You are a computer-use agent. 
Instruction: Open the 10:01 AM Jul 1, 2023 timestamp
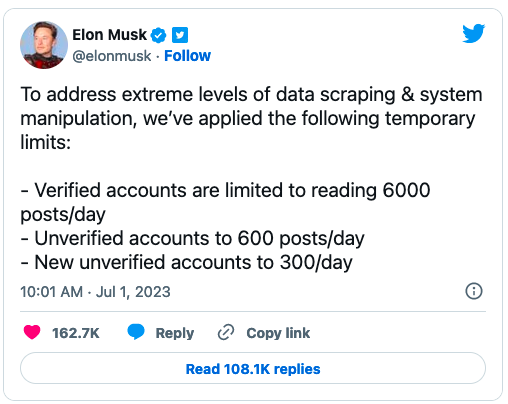[x=95, y=292]
